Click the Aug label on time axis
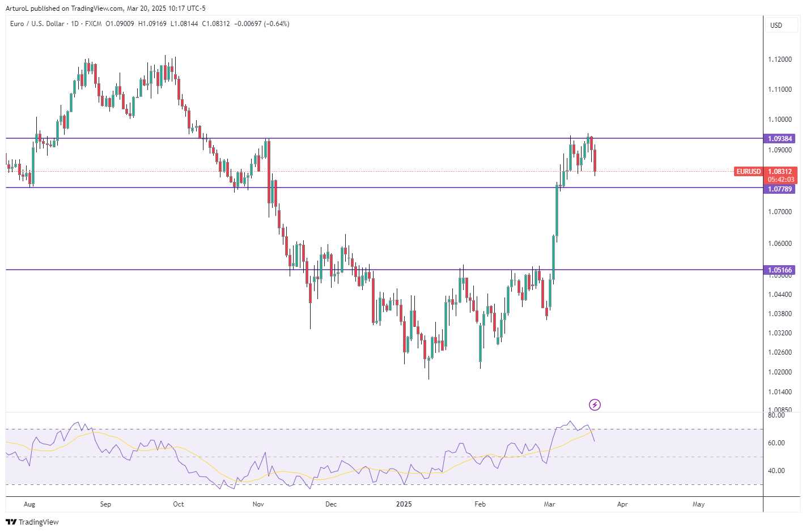The width and height of the screenshot is (806, 532). [29, 504]
